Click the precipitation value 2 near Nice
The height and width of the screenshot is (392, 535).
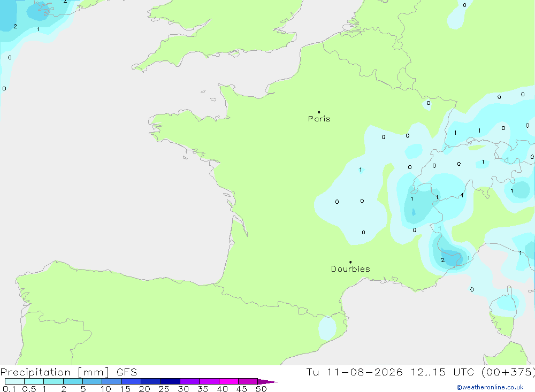[x=442, y=260]
